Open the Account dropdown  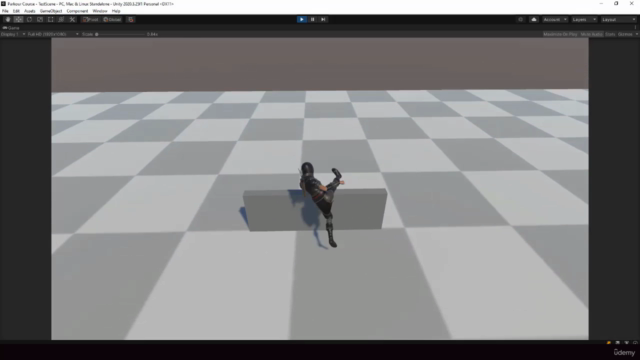coord(555,20)
